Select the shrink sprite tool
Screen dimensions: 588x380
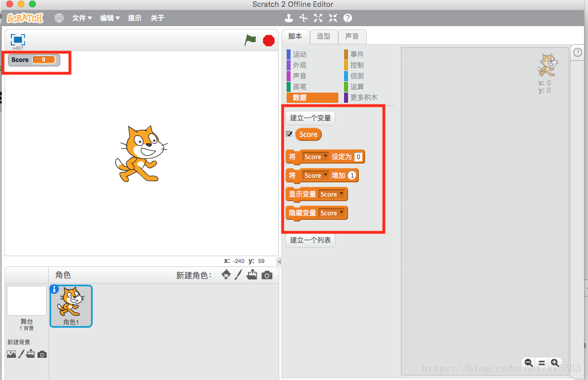tap(333, 18)
